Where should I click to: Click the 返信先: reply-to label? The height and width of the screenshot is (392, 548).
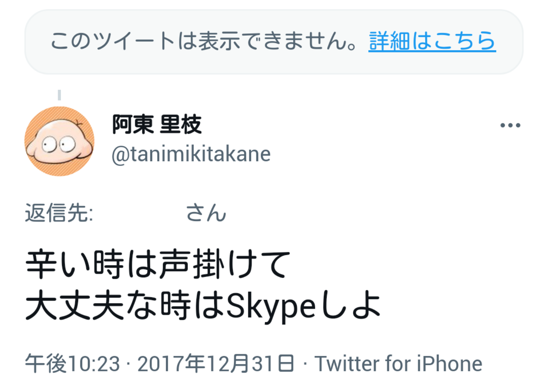click(x=59, y=213)
